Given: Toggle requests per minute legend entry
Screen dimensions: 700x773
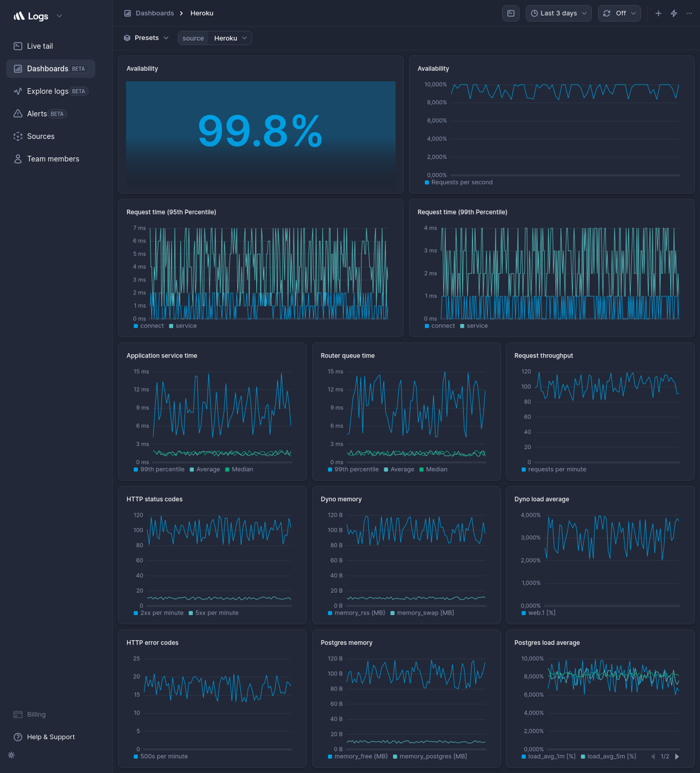Looking at the screenshot, I should tap(554, 470).
